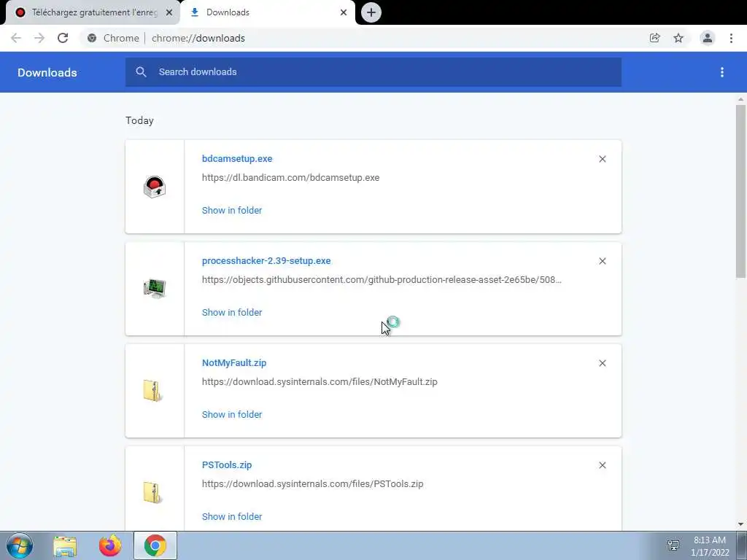
Task: Click the search magnifier icon
Action: point(141,72)
